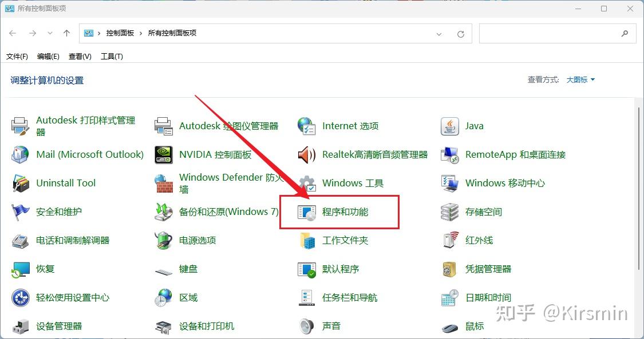Refresh the control panel view
The image size is (644, 339).
click(461, 34)
